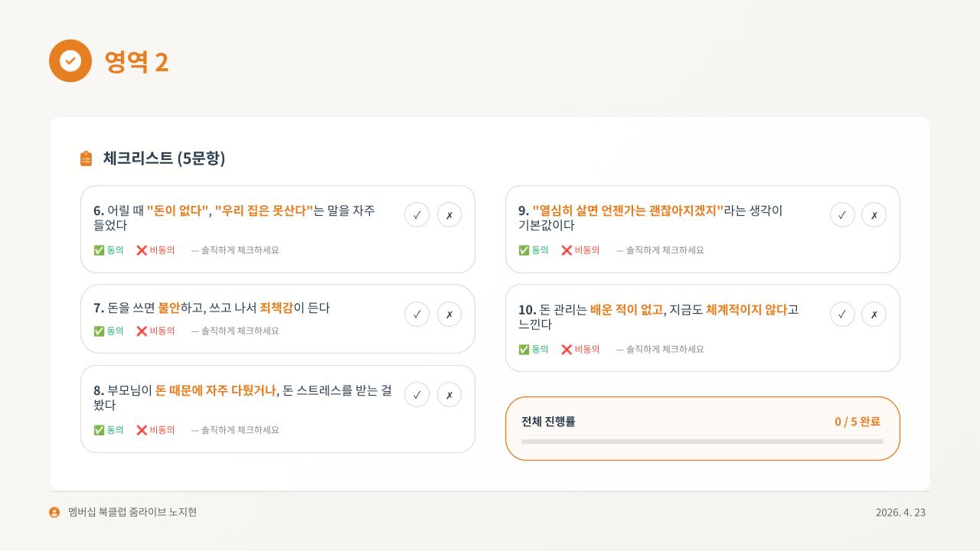Choose the X circle for question 9
Viewport: 980px width, 551px height.
pyautogui.click(x=874, y=215)
